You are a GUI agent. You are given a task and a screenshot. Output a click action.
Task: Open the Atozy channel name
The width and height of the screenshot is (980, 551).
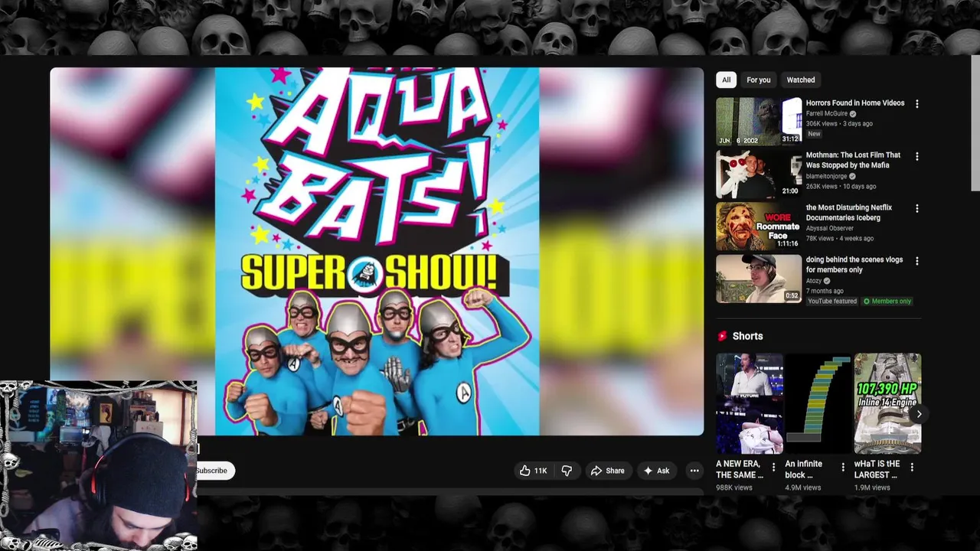pyautogui.click(x=813, y=281)
